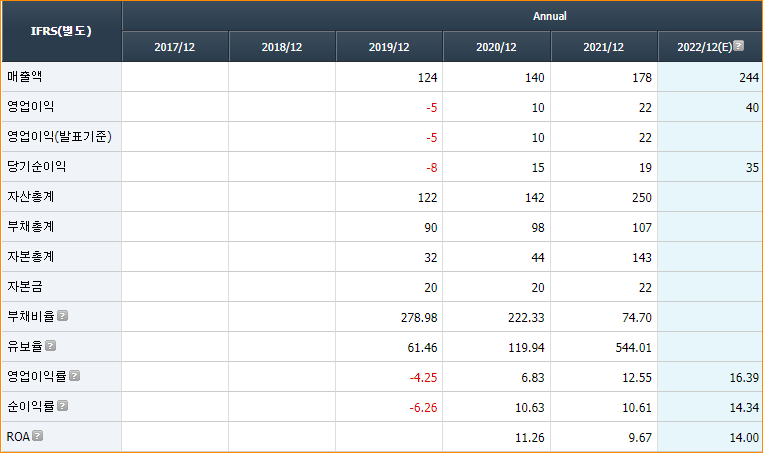Open help icon beside 유보율
The height and width of the screenshot is (453, 763).
pos(51,345)
